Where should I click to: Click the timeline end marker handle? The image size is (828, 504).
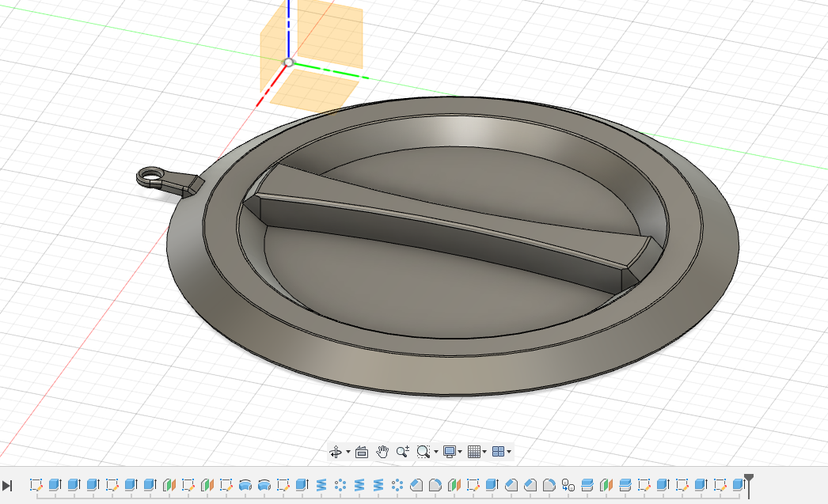point(749,479)
